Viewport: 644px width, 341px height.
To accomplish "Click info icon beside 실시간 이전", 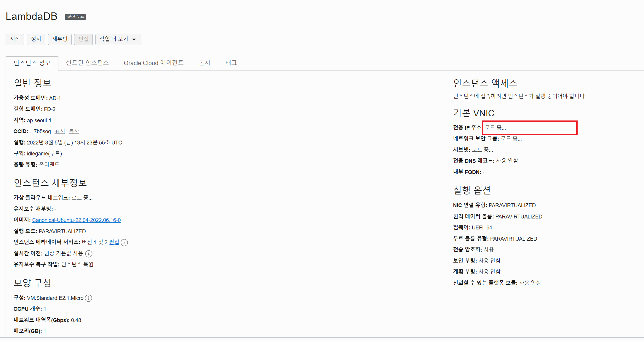I will pyautogui.click(x=89, y=254).
